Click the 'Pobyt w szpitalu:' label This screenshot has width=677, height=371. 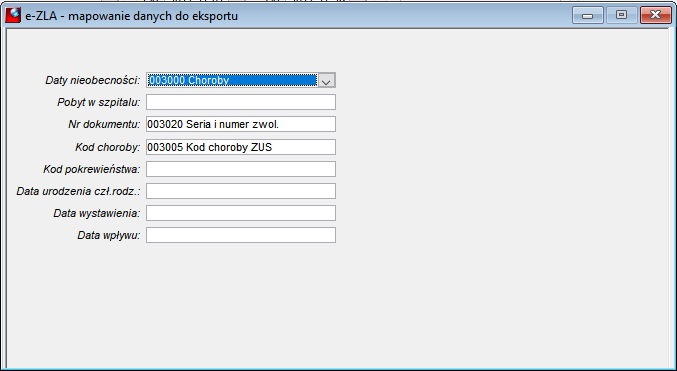tap(99, 102)
